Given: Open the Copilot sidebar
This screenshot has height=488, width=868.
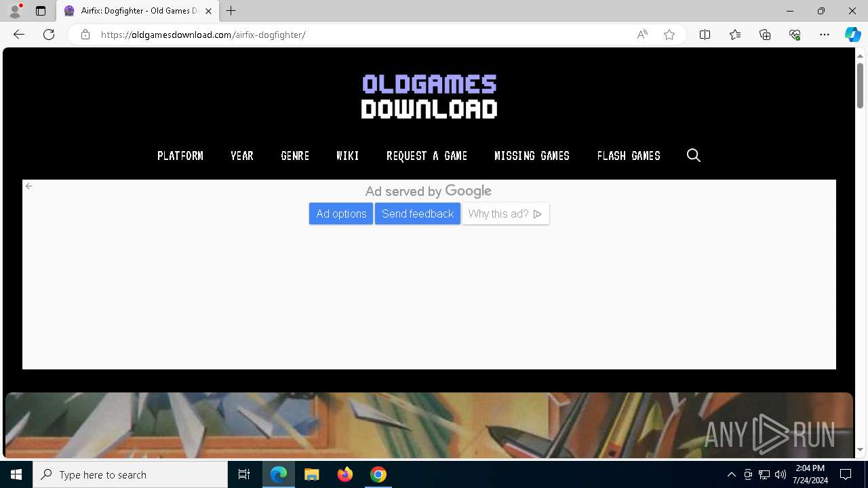Looking at the screenshot, I should coord(852,35).
